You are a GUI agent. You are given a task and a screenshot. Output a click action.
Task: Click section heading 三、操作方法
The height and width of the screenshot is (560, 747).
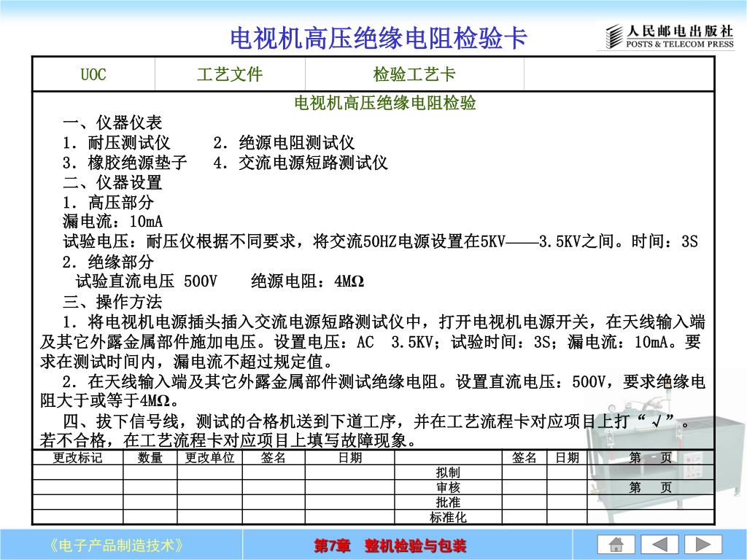(112, 302)
